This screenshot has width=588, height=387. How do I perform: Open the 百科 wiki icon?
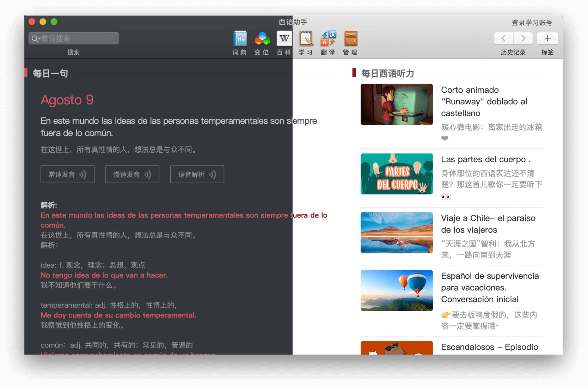point(284,39)
